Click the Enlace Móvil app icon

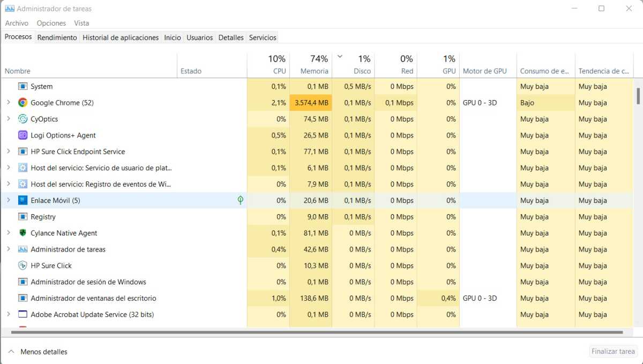click(x=23, y=200)
